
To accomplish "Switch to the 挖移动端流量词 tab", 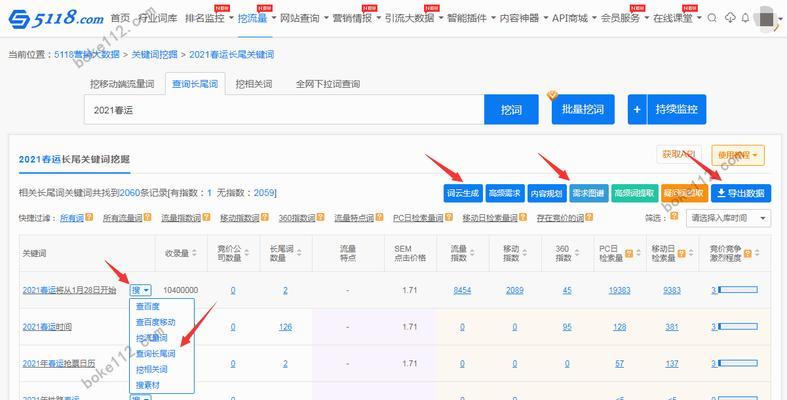I will [x=122, y=84].
